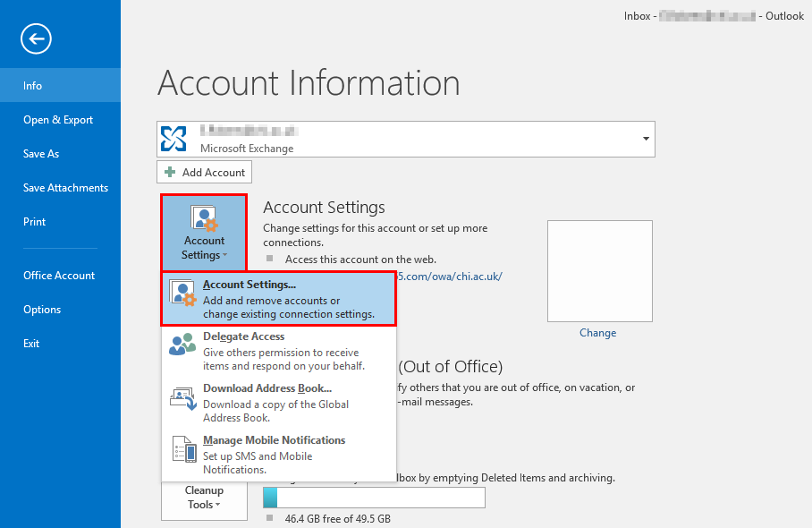The image size is (812, 528).
Task: Click the green plus Add Account icon
Action: coord(170,172)
